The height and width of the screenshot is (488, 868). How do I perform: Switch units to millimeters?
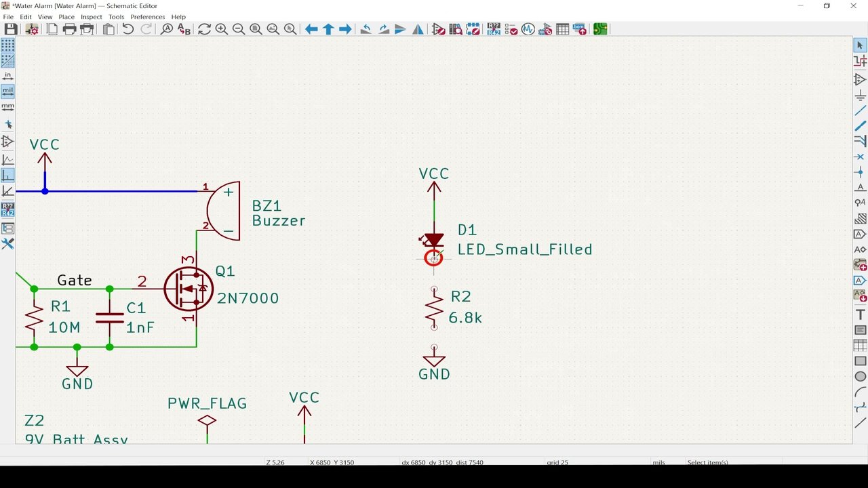click(7, 107)
